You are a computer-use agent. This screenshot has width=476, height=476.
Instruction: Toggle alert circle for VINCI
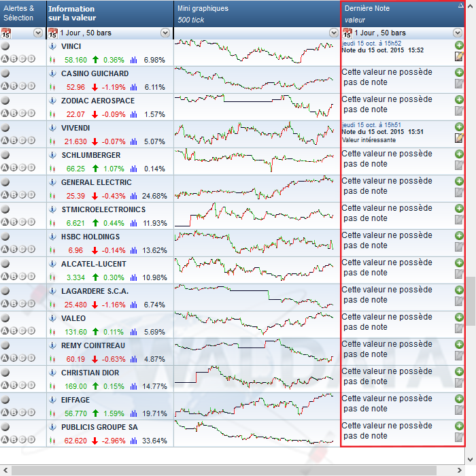(5, 46)
